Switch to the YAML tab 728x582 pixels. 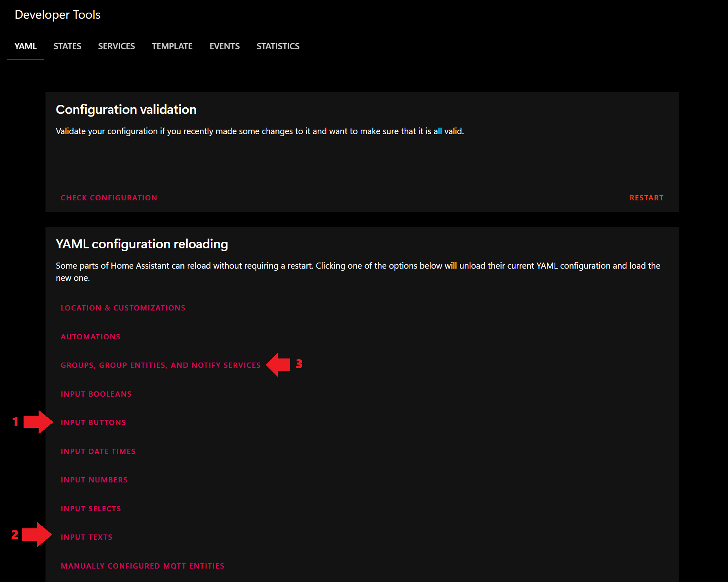(x=26, y=46)
